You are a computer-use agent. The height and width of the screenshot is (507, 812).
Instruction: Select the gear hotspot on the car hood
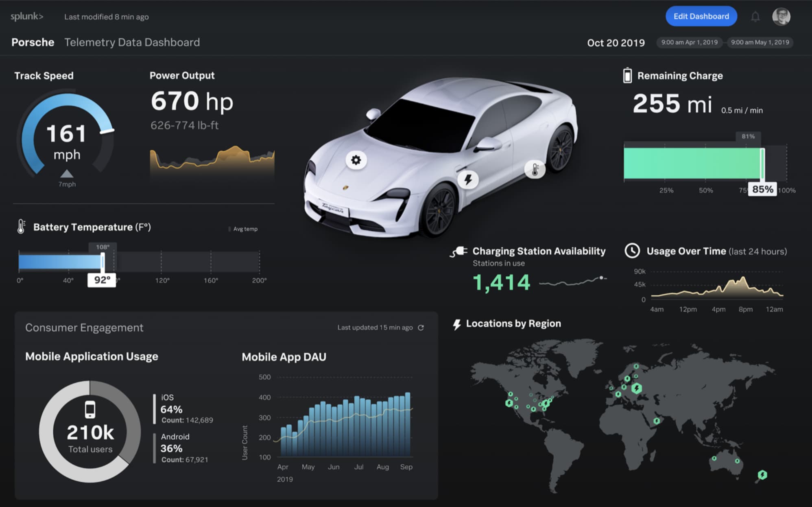[x=356, y=160]
